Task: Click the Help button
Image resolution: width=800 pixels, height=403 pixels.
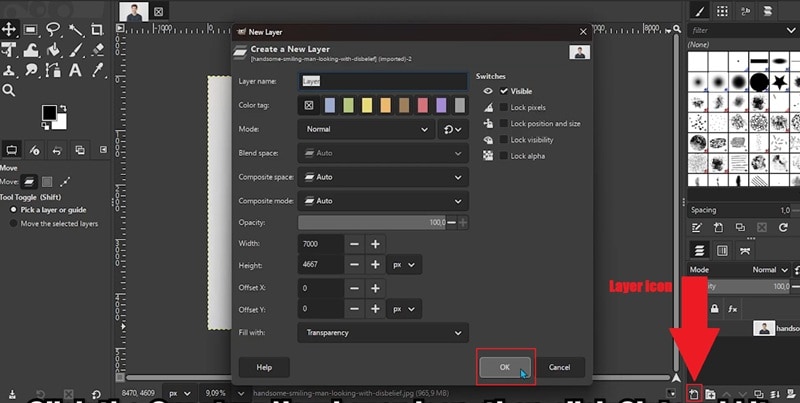Action: pos(264,367)
